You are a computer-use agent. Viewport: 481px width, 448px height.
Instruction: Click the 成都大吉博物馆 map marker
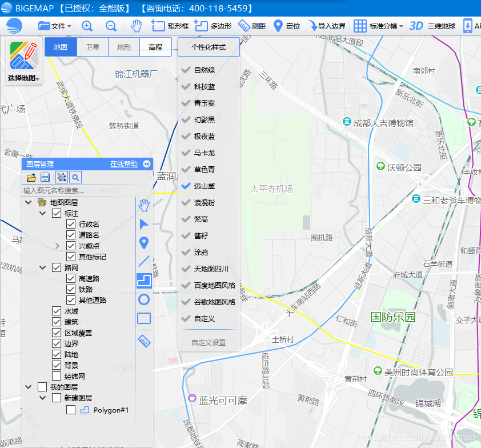click(x=347, y=121)
